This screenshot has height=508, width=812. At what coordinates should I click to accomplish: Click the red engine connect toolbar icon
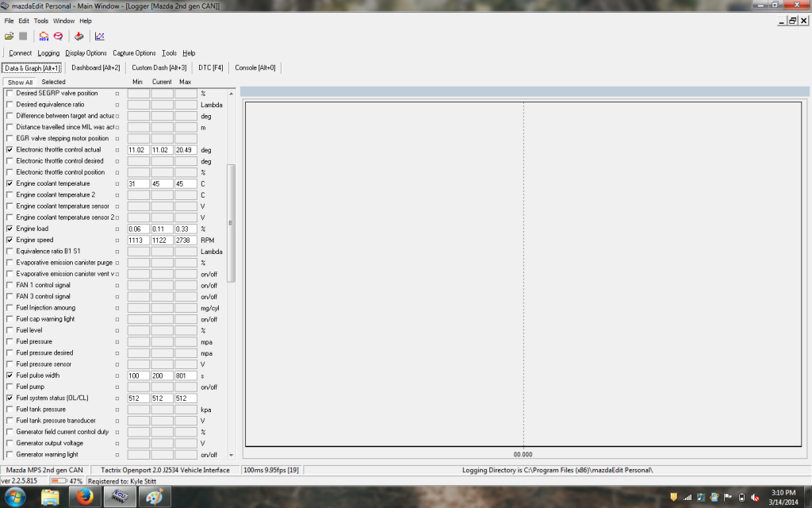point(44,37)
